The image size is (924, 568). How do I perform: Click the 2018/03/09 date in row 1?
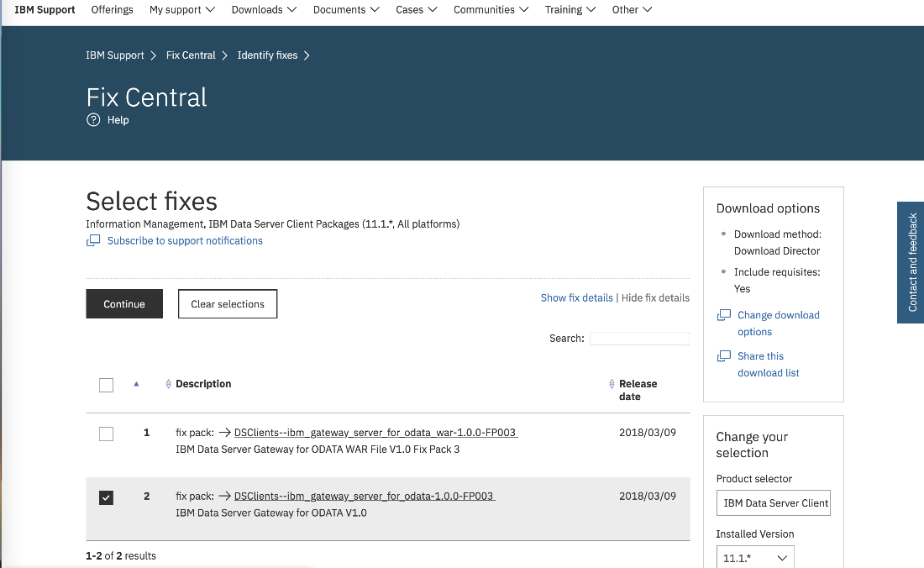pos(648,433)
